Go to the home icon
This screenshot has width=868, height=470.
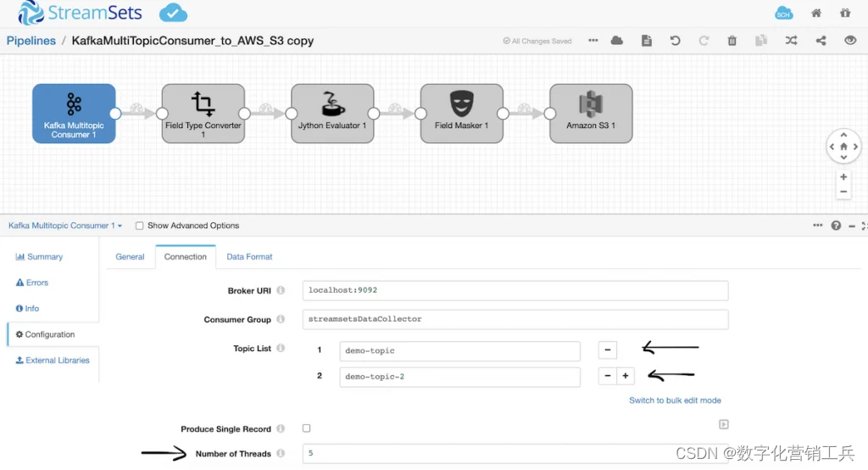pyautogui.click(x=816, y=13)
